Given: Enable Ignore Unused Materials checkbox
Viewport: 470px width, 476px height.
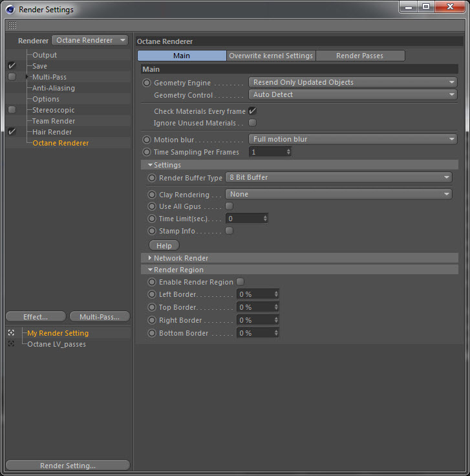Looking at the screenshot, I should coord(252,123).
